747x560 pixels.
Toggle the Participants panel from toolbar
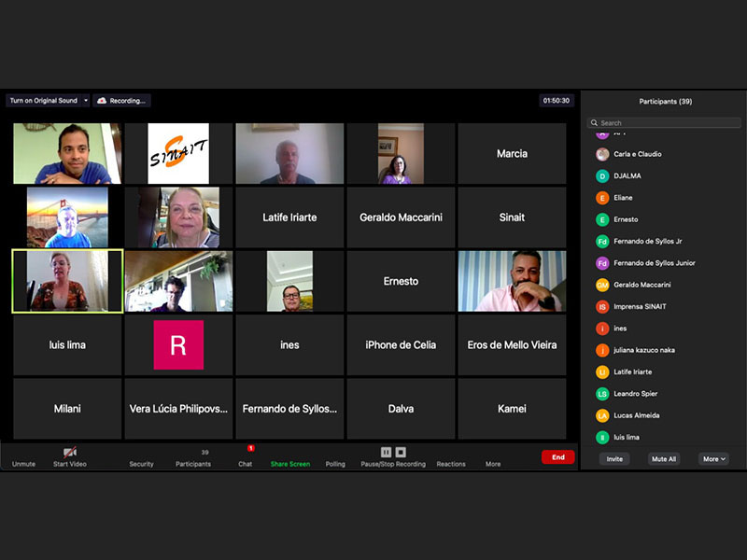[193, 456]
